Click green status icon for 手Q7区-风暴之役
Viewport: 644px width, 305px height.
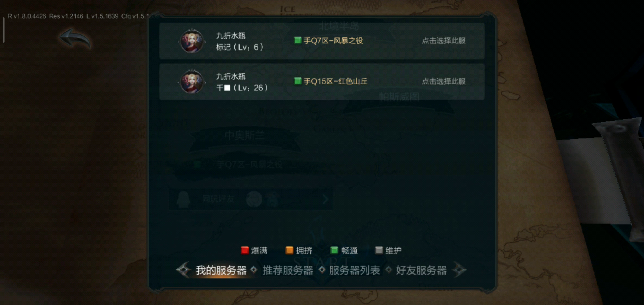297,40
